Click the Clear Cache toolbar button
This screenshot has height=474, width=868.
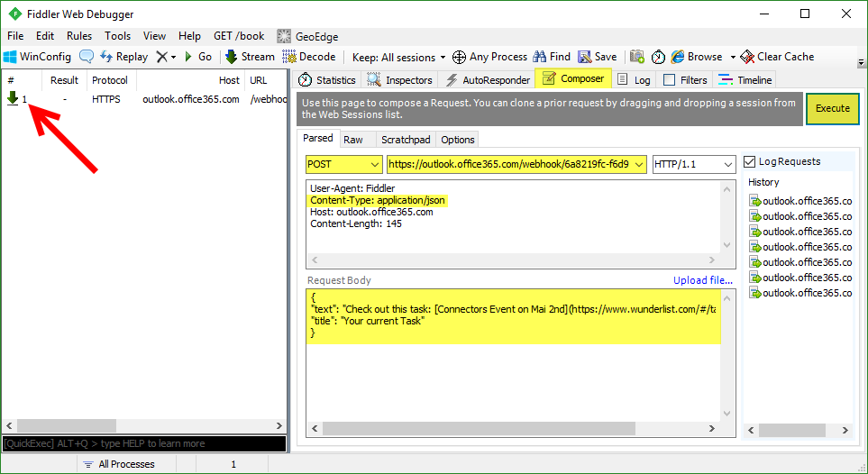point(777,57)
